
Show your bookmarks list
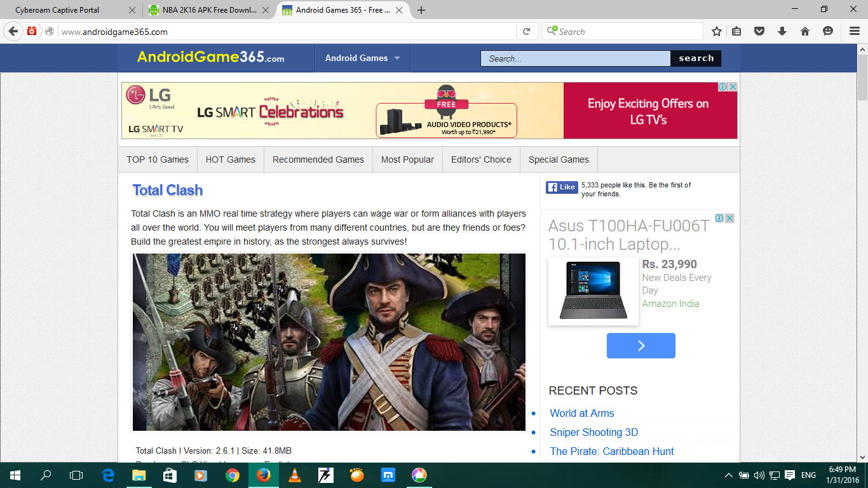pyautogui.click(x=736, y=31)
